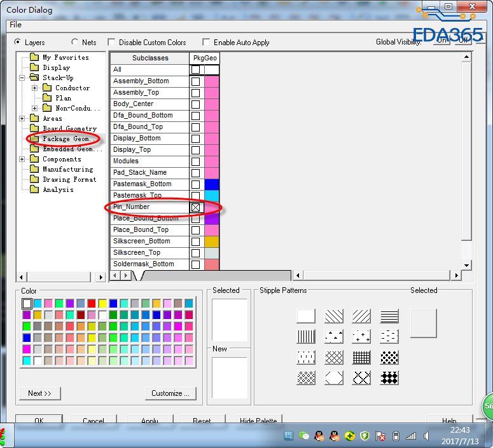
Task: Click the network signal tray icon
Action: click(411, 436)
